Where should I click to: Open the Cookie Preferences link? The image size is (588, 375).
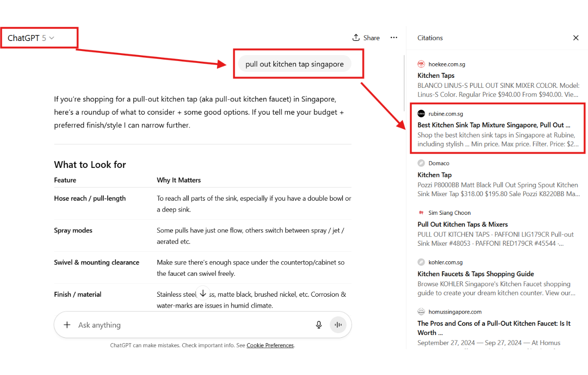pos(270,345)
